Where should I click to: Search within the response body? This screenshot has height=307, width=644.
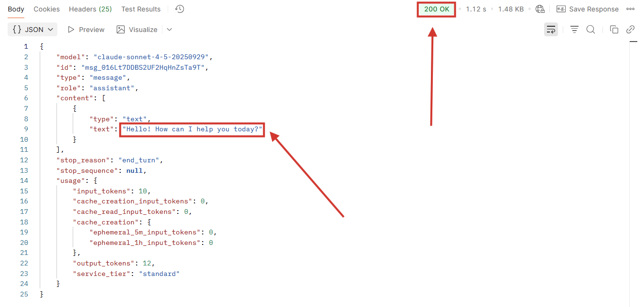pyautogui.click(x=590, y=29)
